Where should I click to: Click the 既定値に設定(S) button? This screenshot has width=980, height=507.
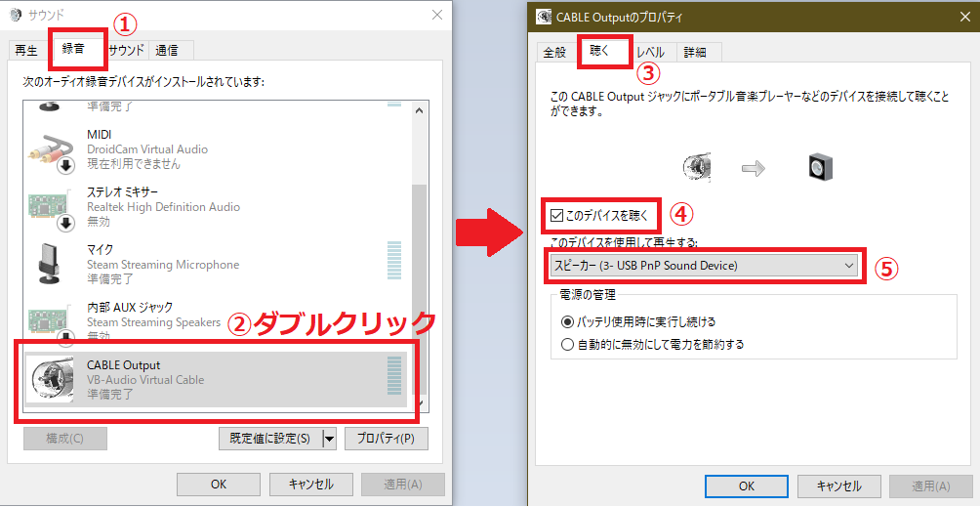click(270, 439)
